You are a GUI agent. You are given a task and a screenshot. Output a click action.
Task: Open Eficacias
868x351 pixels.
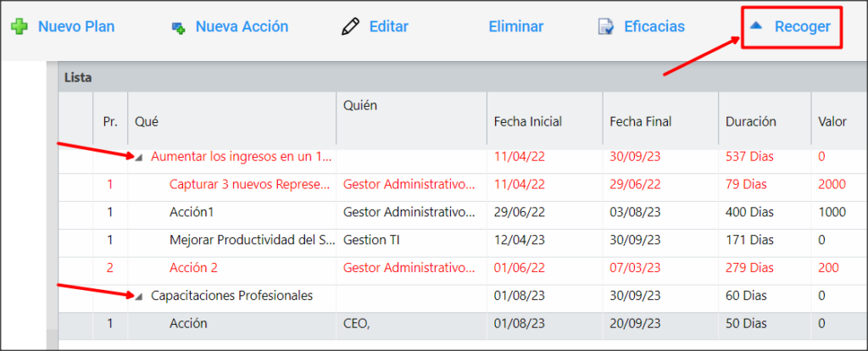click(654, 26)
